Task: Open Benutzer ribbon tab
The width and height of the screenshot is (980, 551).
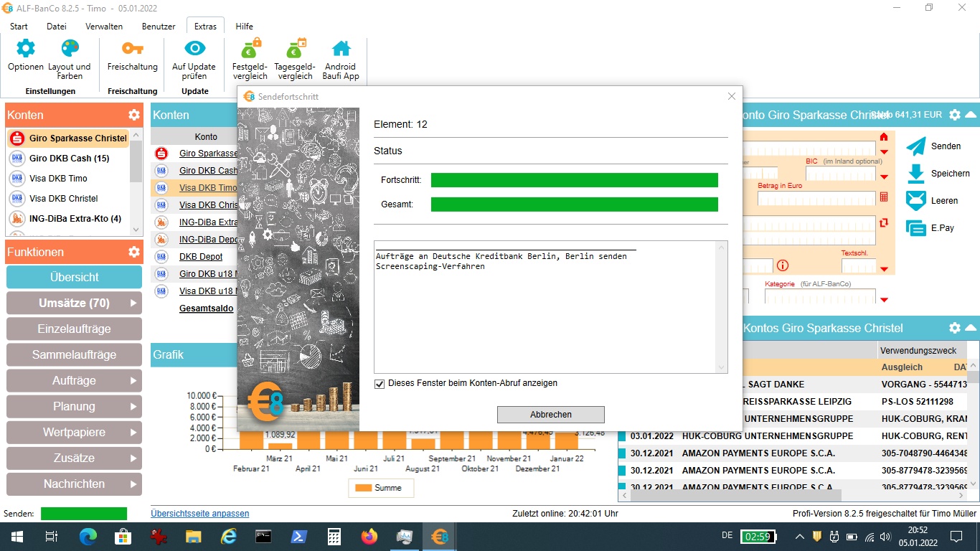Action: pyautogui.click(x=159, y=27)
